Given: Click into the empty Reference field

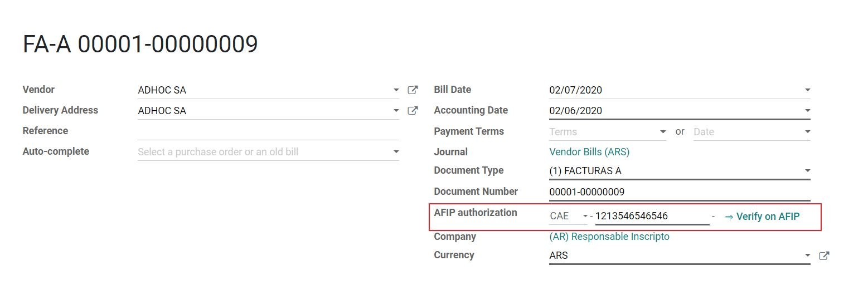Looking at the screenshot, I should (268, 131).
